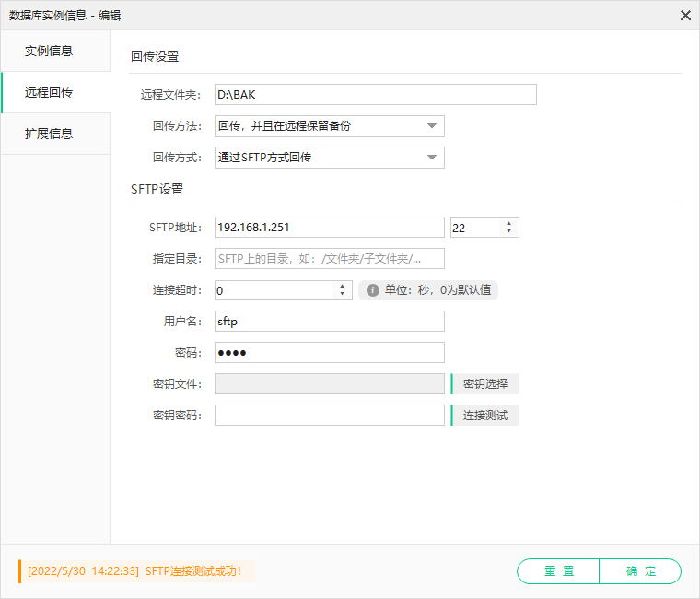Click the SFTP设置 section heading

pyautogui.click(x=157, y=189)
